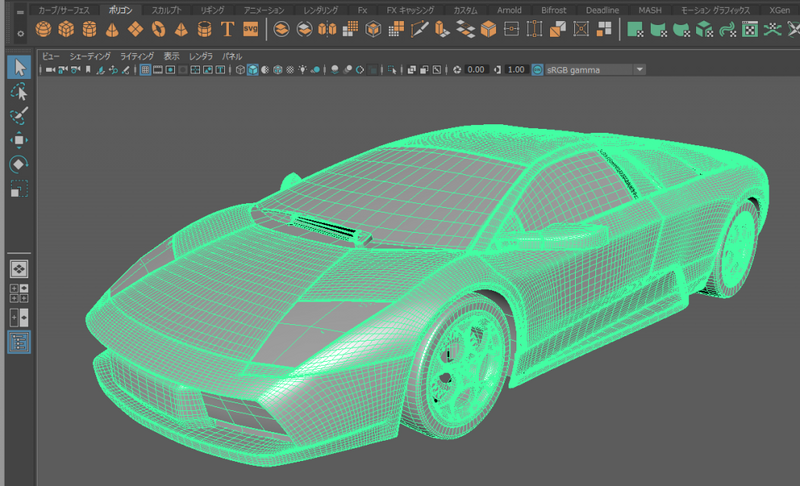
Task: Create a polygon cone from the shelf
Action: (x=112, y=30)
